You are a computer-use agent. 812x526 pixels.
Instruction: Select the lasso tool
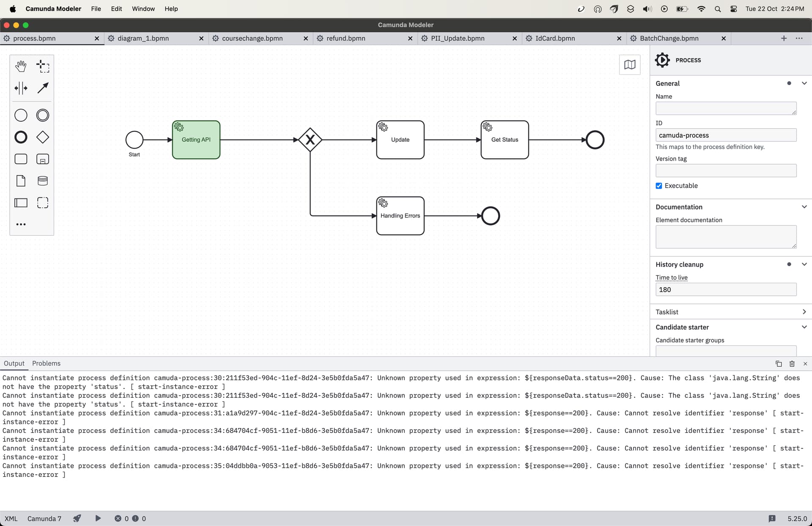pyautogui.click(x=43, y=66)
